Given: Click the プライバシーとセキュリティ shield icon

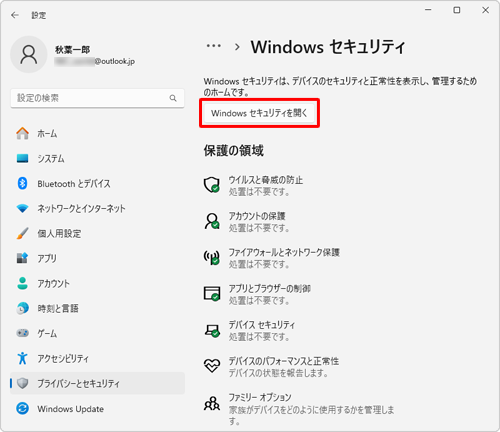Looking at the screenshot, I should tap(22, 383).
